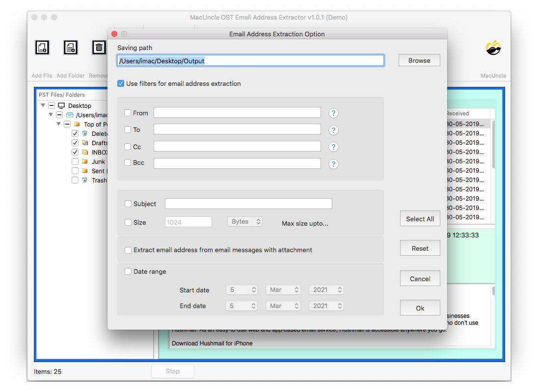538x392 pixels.
Task: Check the Junk folder checkbox
Action: pyautogui.click(x=75, y=161)
